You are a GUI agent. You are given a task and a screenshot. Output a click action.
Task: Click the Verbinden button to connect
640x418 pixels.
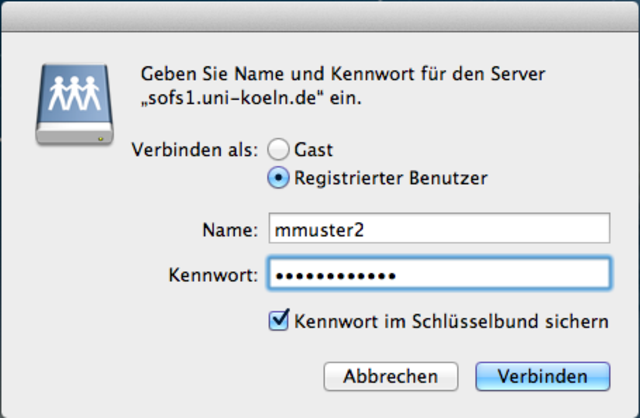tap(543, 376)
